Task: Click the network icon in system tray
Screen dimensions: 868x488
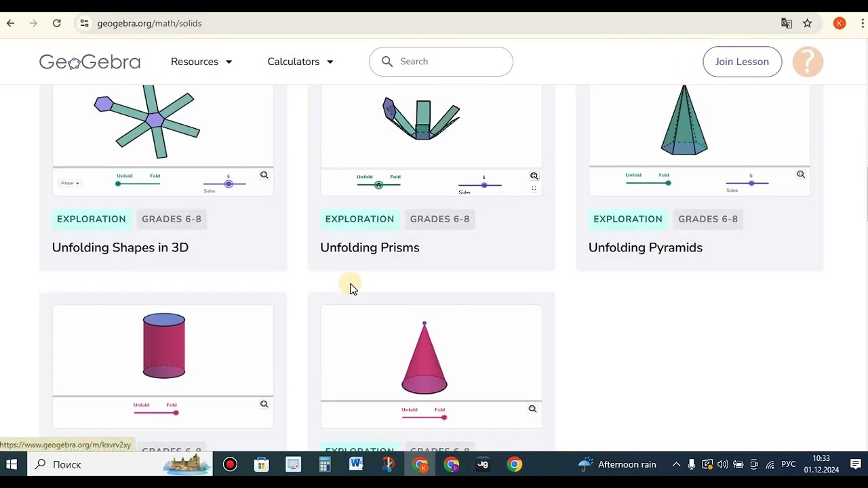Action: [770, 464]
